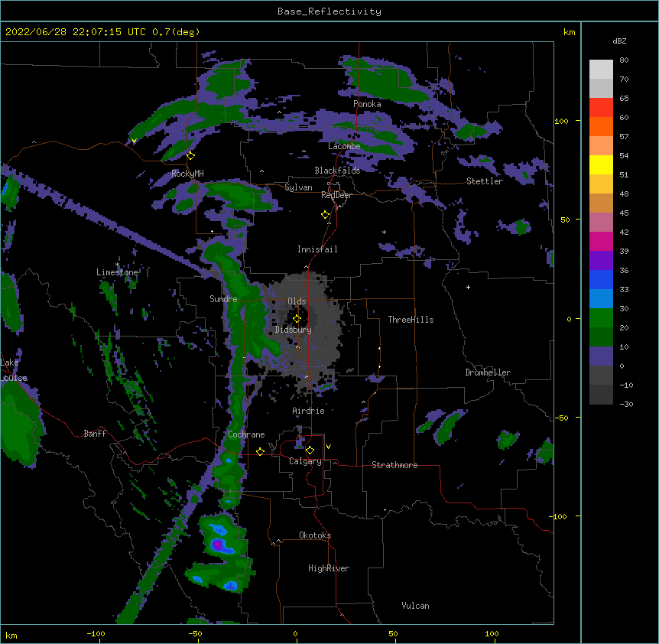The image size is (659, 644).
Task: Click the yellow V marker northwest of RockyMH
Action: (134, 141)
